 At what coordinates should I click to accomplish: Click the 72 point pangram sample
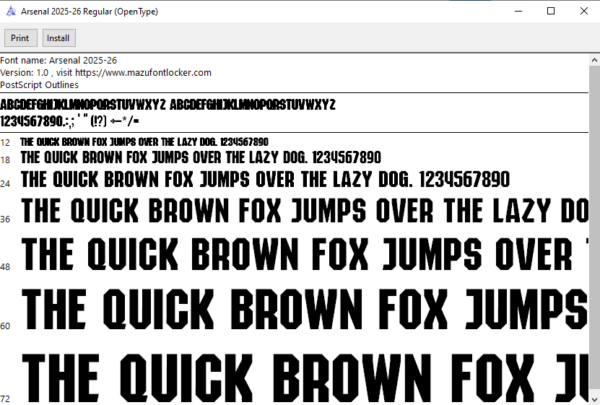pos(305,378)
